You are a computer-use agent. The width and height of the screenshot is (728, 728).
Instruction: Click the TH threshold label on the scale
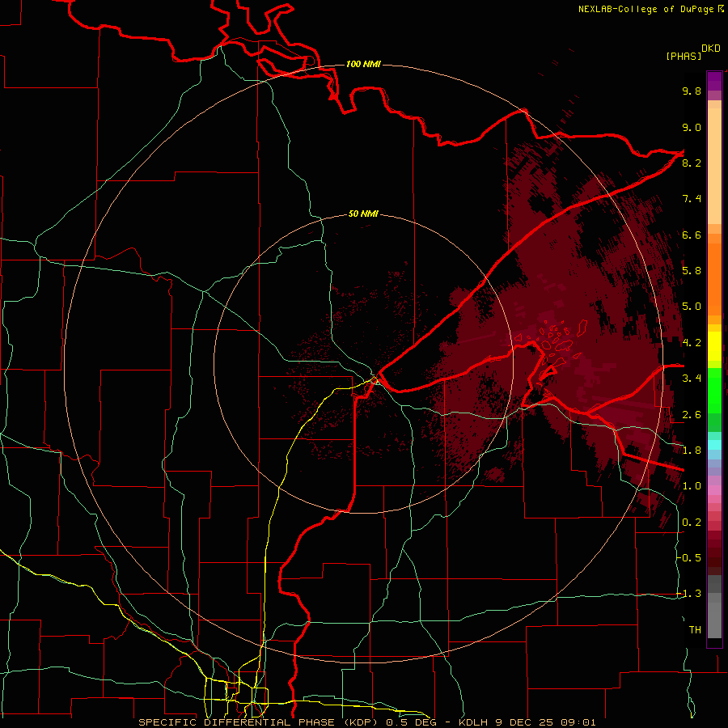pyautogui.click(x=695, y=630)
